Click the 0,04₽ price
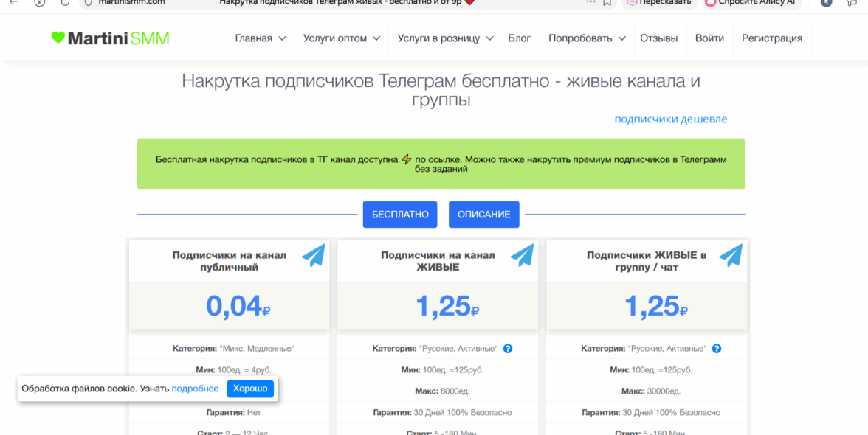Image resolution: width=868 pixels, height=435 pixels. click(x=238, y=306)
